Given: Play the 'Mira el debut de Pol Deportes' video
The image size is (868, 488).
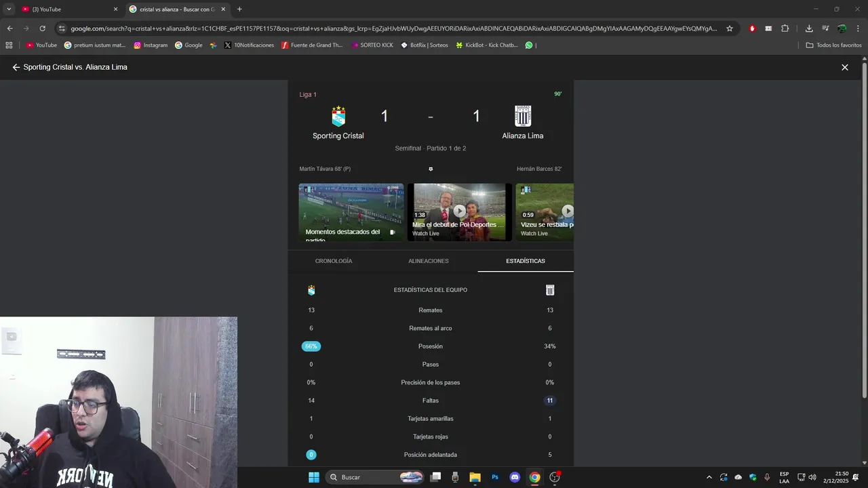Looking at the screenshot, I should click(x=460, y=212).
